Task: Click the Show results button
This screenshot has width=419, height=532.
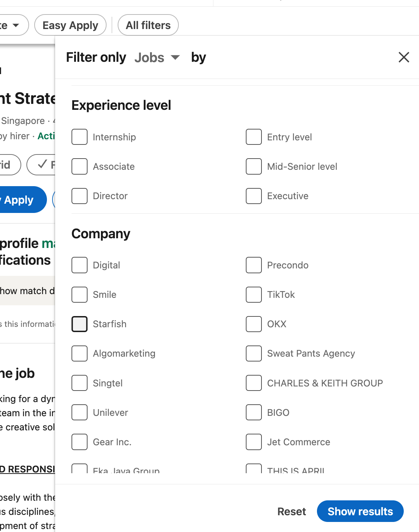Action: (360, 511)
